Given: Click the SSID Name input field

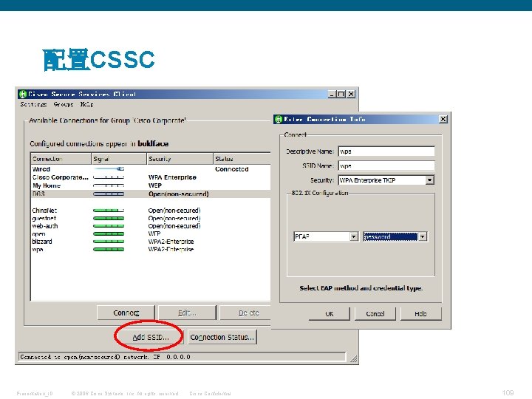Looking at the screenshot, I should coord(386,166).
